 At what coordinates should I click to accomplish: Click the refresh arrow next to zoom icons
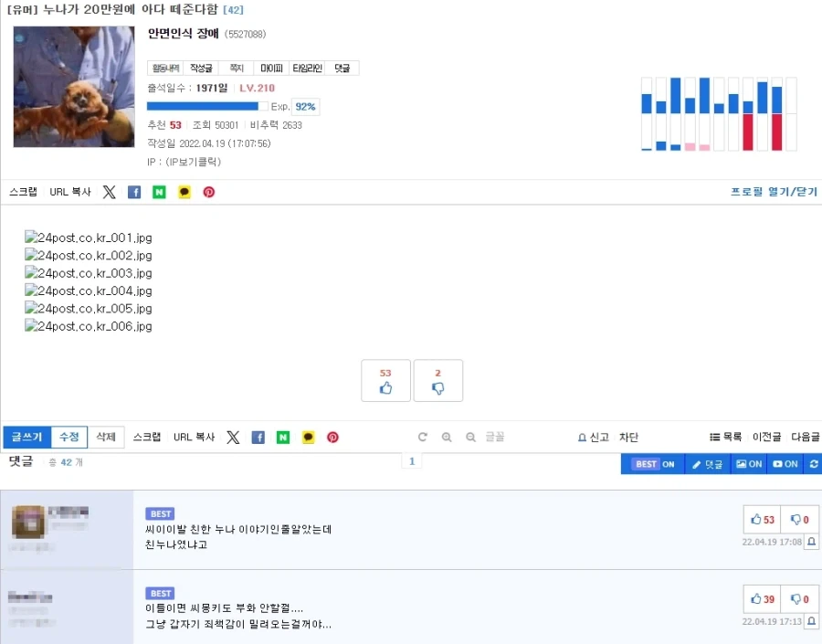423,437
